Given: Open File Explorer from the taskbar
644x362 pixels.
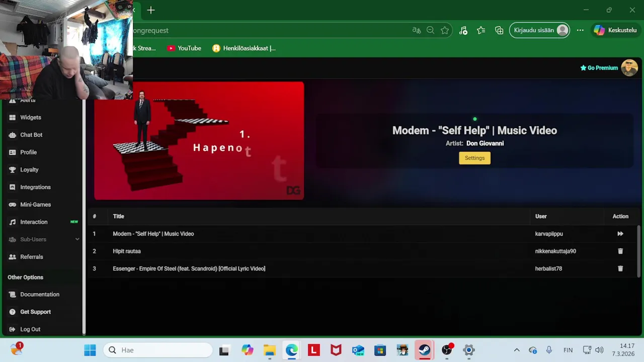Looking at the screenshot, I should coord(270,350).
